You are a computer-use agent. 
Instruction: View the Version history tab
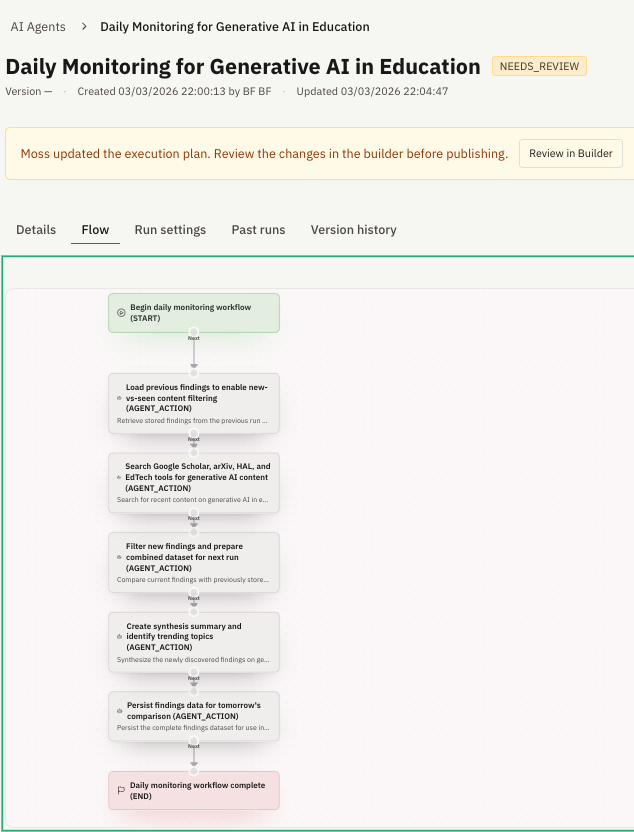[353, 230]
